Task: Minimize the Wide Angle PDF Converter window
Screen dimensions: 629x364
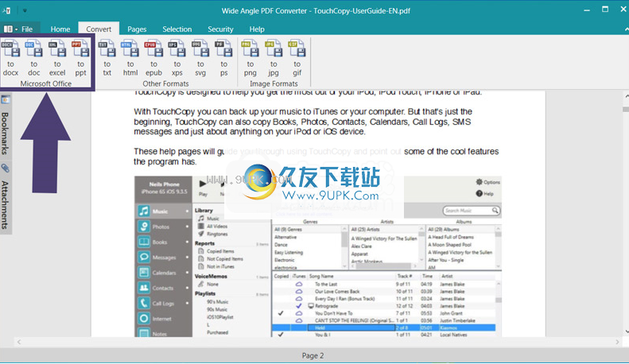Action: point(587,10)
